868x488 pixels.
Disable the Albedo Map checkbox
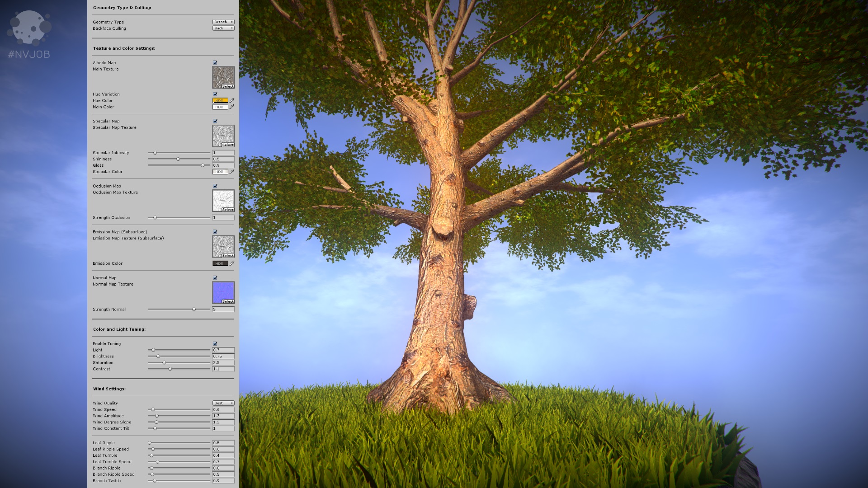(215, 63)
